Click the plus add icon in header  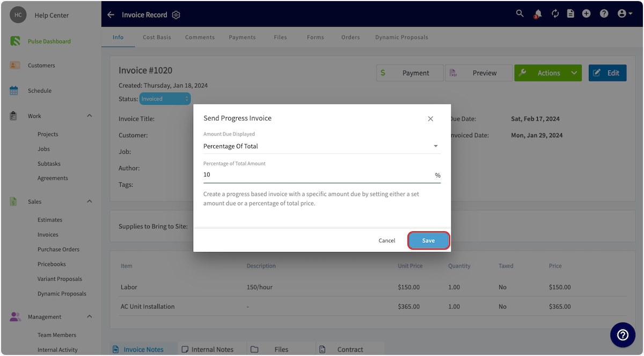click(x=586, y=14)
